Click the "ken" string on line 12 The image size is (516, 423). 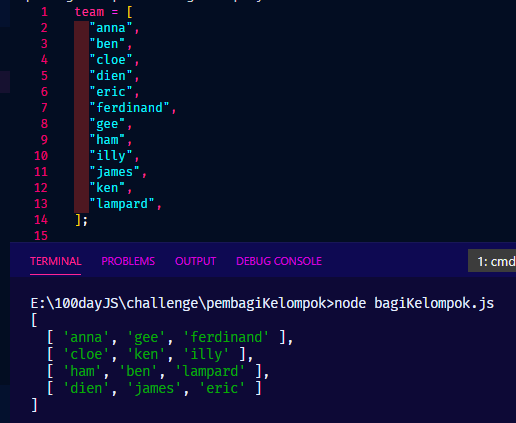(x=107, y=188)
